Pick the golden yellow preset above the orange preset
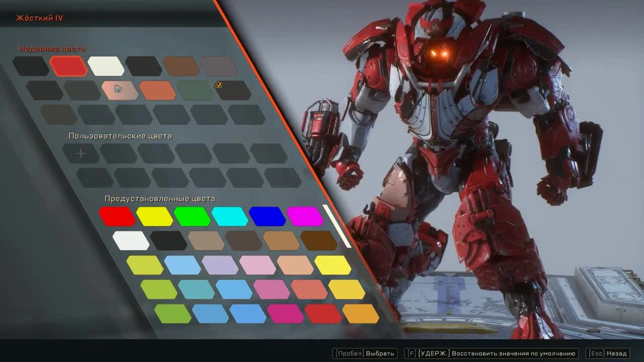644x362 pixels. (347, 289)
